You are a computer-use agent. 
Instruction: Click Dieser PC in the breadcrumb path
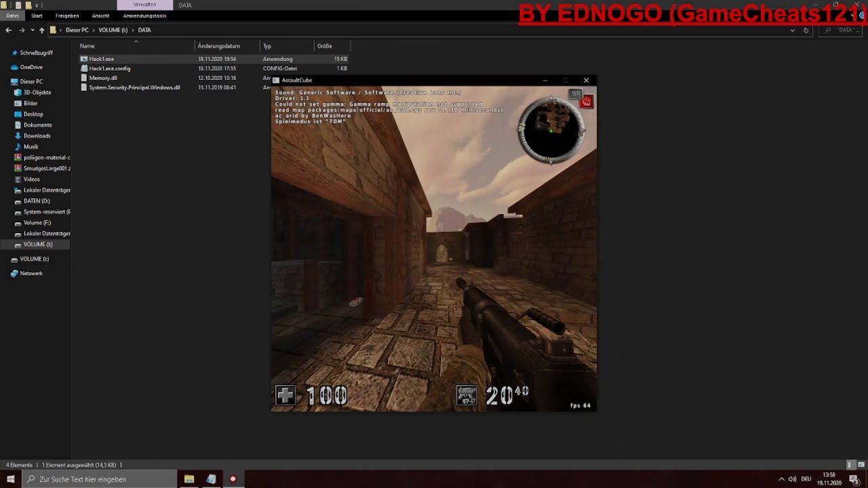tap(77, 30)
